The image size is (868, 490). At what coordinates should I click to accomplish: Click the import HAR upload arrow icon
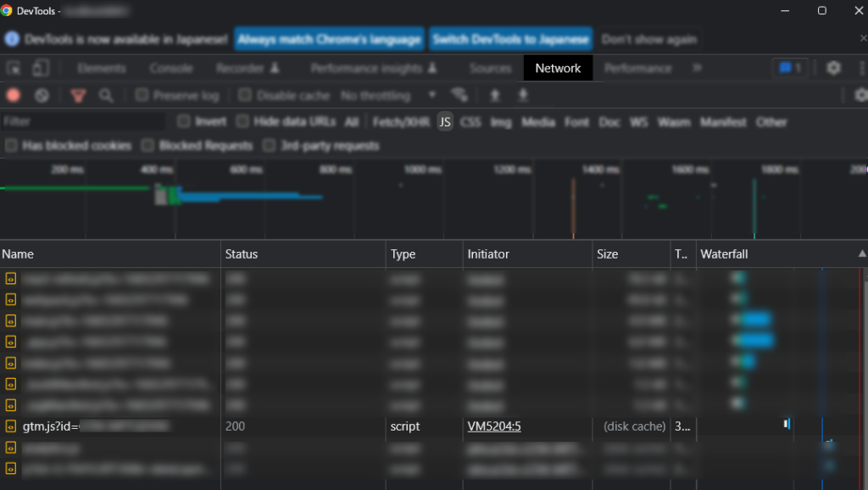pyautogui.click(x=495, y=95)
